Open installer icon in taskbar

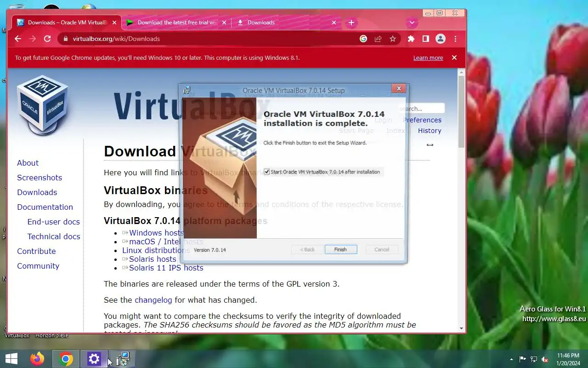[123, 359]
